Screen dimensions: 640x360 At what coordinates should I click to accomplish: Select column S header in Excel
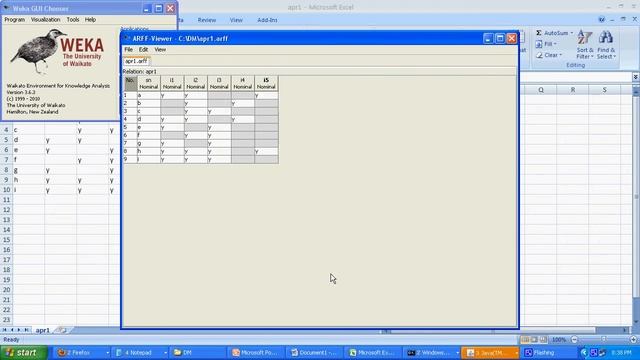tap(604, 90)
